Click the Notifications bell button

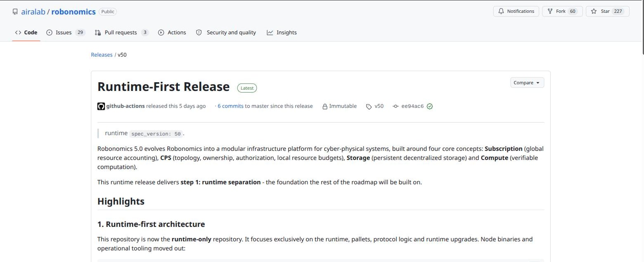[x=516, y=11]
